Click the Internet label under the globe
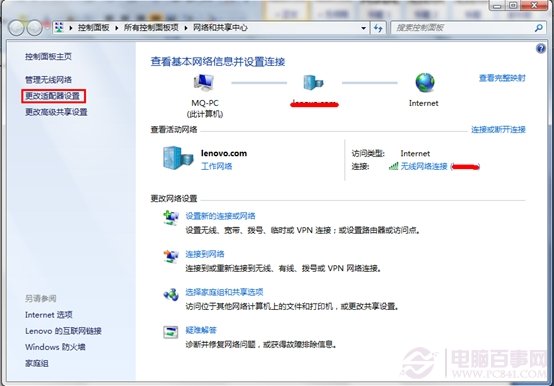 click(424, 103)
